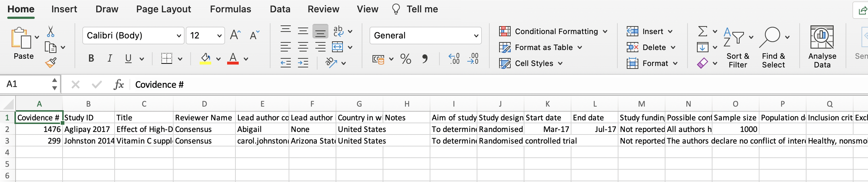The height and width of the screenshot is (182, 868).
Task: Click the Increase Font Size icon
Action: click(x=235, y=35)
